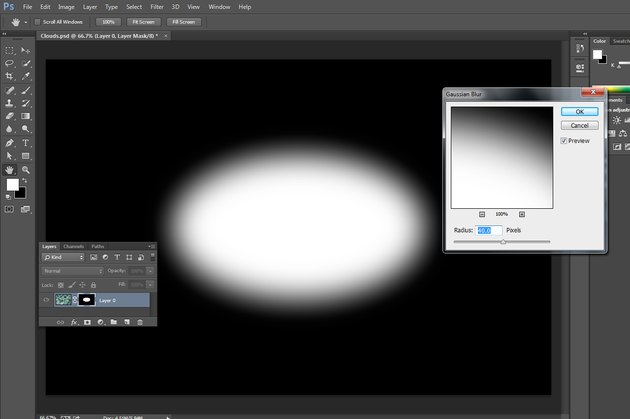Zoom in the Gaussian Blur preview

(x=522, y=214)
